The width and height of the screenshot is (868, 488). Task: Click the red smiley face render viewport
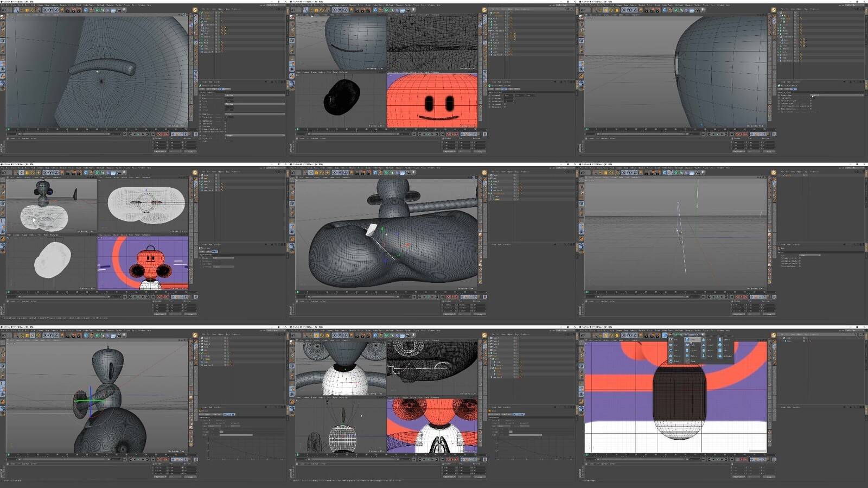[x=432, y=101]
